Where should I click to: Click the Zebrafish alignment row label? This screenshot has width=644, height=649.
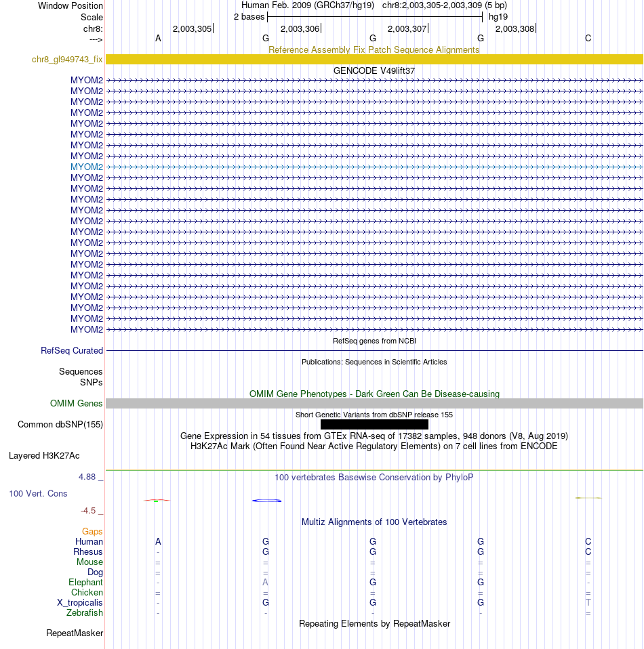click(x=85, y=613)
